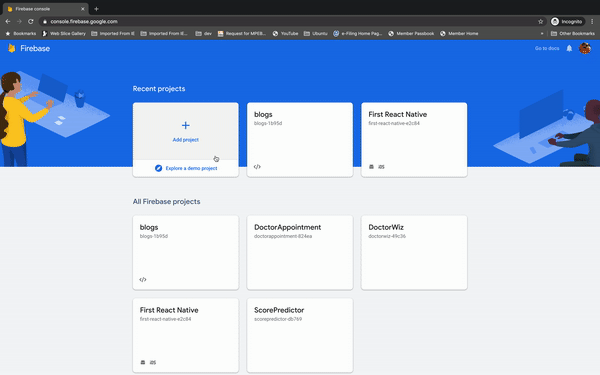The image size is (600, 375).
Task: Open the ScorePredictor project card
Action: click(300, 335)
